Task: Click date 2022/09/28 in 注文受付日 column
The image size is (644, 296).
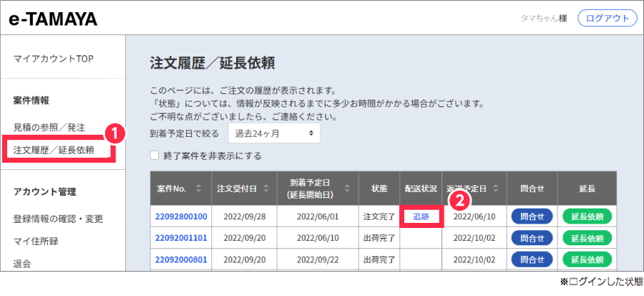Action: 244,216
